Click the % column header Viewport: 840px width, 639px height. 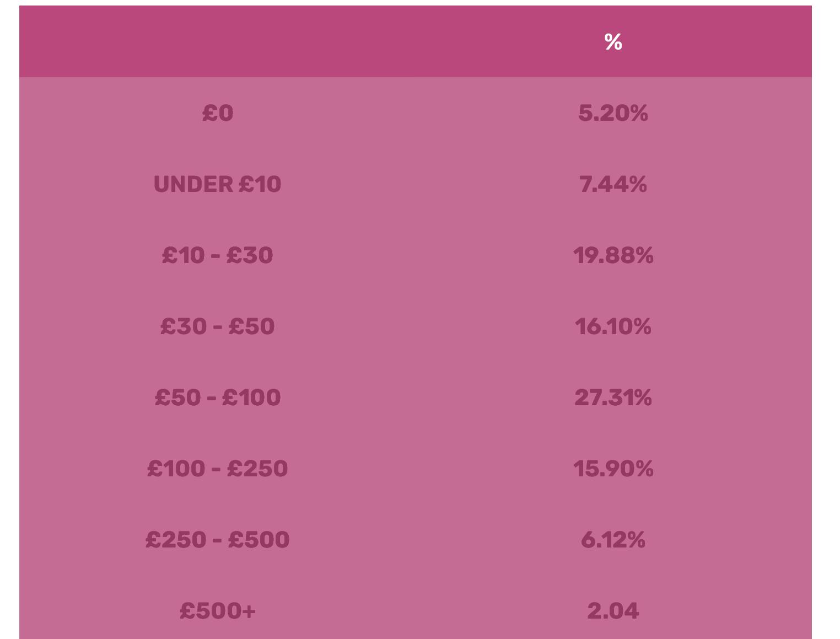click(x=613, y=42)
